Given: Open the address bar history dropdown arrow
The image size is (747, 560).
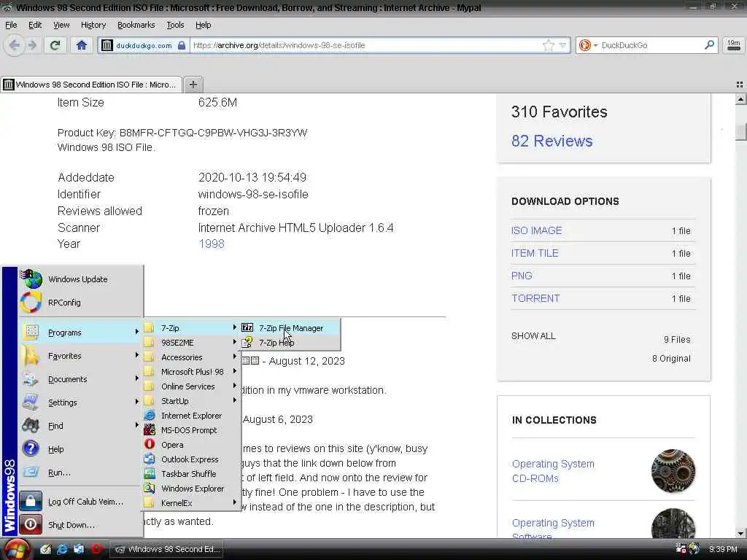Looking at the screenshot, I should [562, 46].
